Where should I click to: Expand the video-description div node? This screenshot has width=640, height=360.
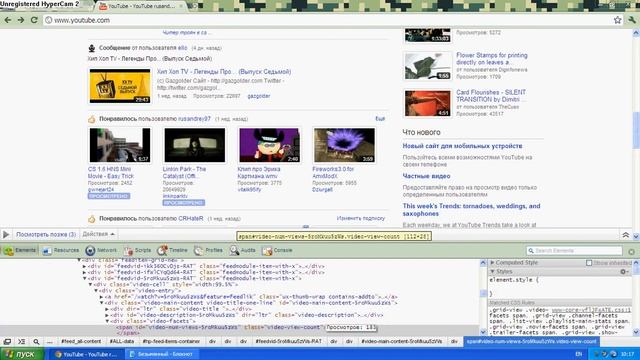(x=107, y=315)
